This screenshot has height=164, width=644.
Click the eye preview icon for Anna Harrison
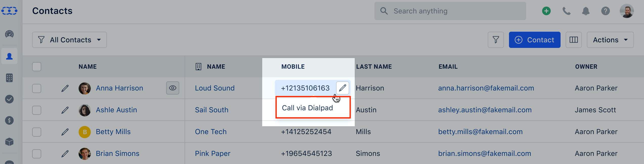[x=173, y=88]
